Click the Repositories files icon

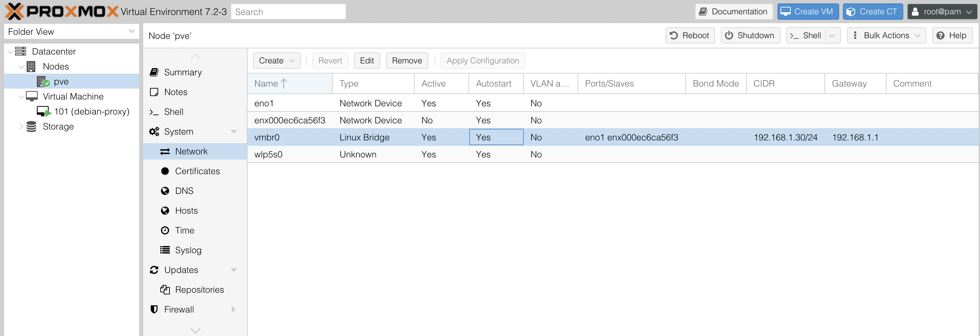(165, 290)
